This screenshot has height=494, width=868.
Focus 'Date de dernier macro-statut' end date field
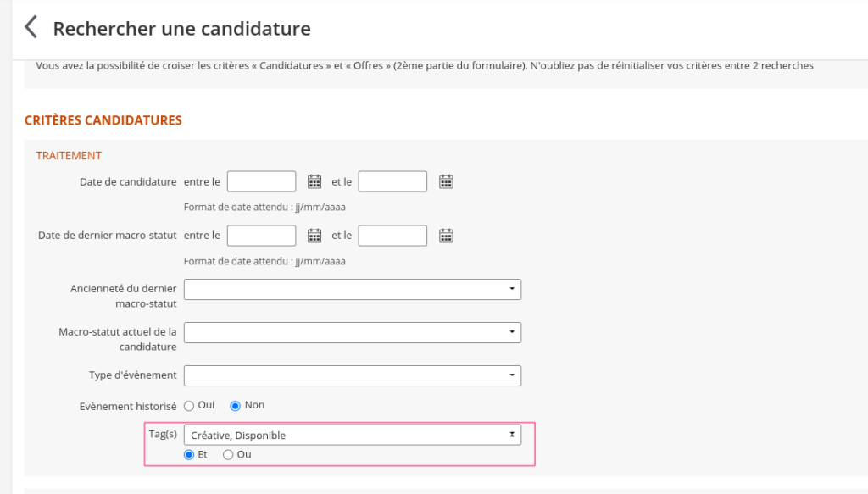tap(392, 236)
